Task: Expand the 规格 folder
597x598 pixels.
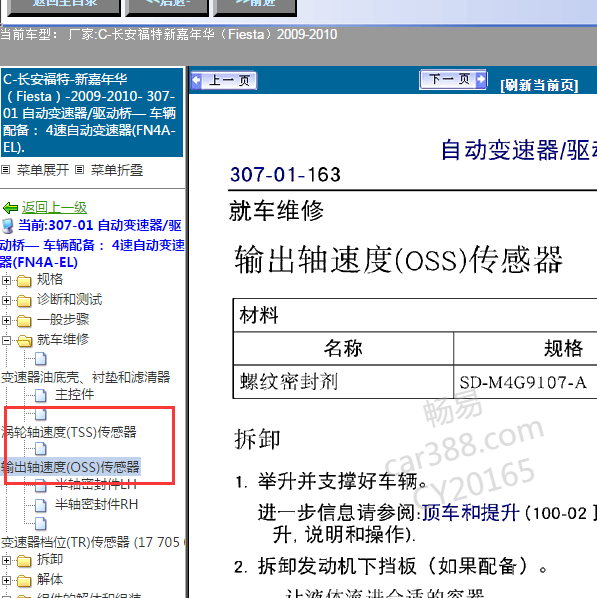Action: click(x=6, y=280)
